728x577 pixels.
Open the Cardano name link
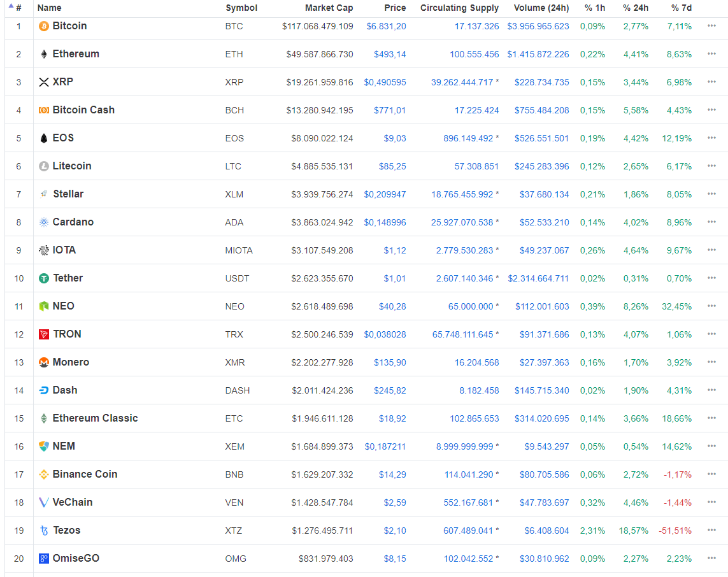[x=73, y=222]
